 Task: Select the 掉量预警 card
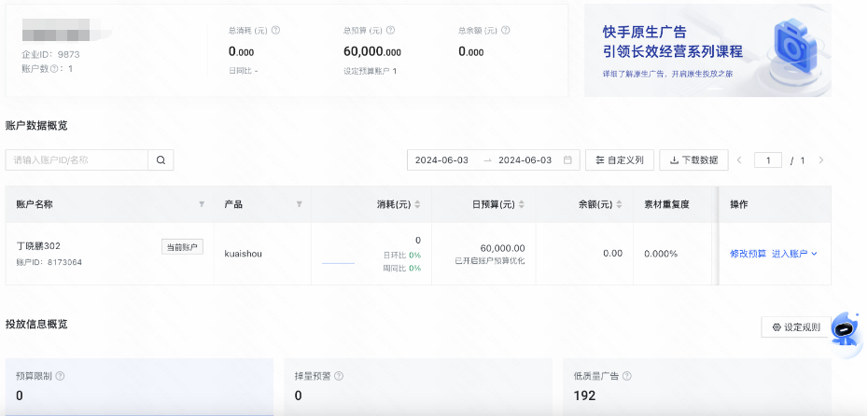coord(418,387)
